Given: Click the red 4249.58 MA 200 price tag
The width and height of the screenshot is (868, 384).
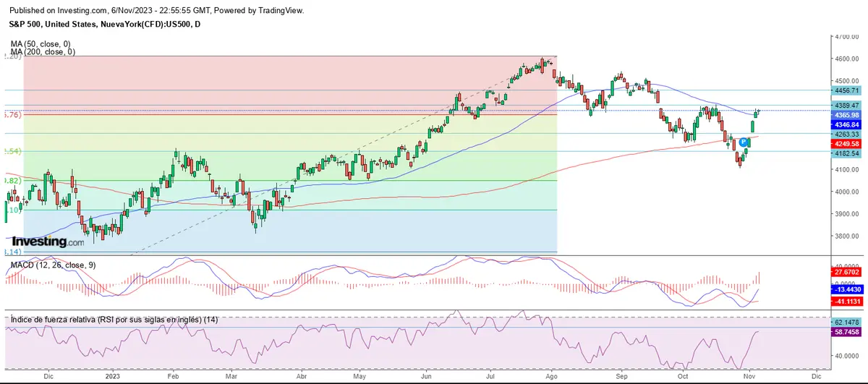Looking at the screenshot, I should pyautogui.click(x=846, y=143).
